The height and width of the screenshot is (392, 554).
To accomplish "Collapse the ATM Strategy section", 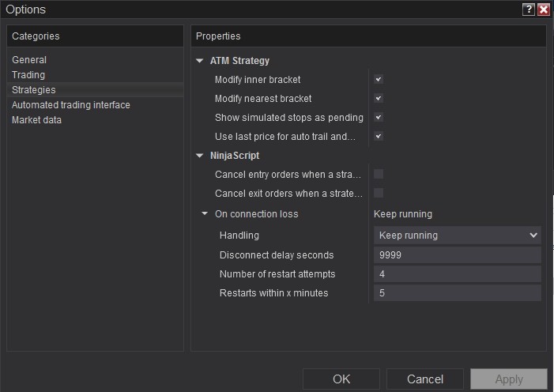I will point(200,61).
